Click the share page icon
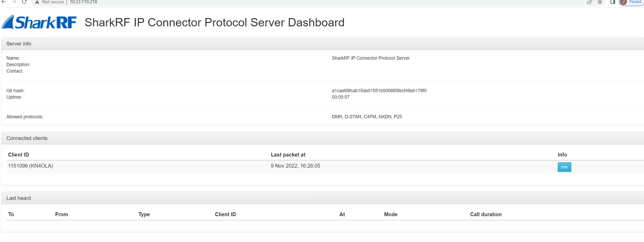Screen dimensions: 644x242 coord(589,2)
